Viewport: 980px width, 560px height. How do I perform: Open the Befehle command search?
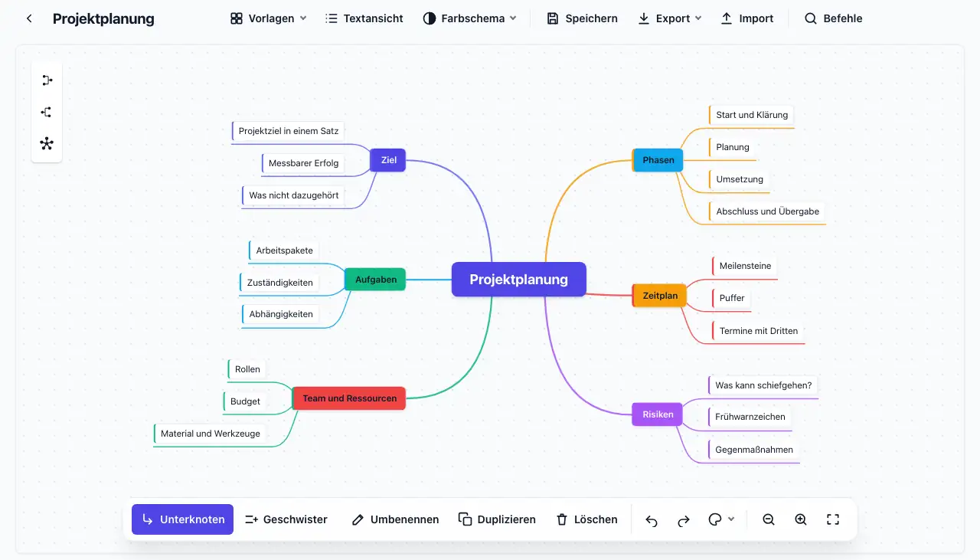833,18
